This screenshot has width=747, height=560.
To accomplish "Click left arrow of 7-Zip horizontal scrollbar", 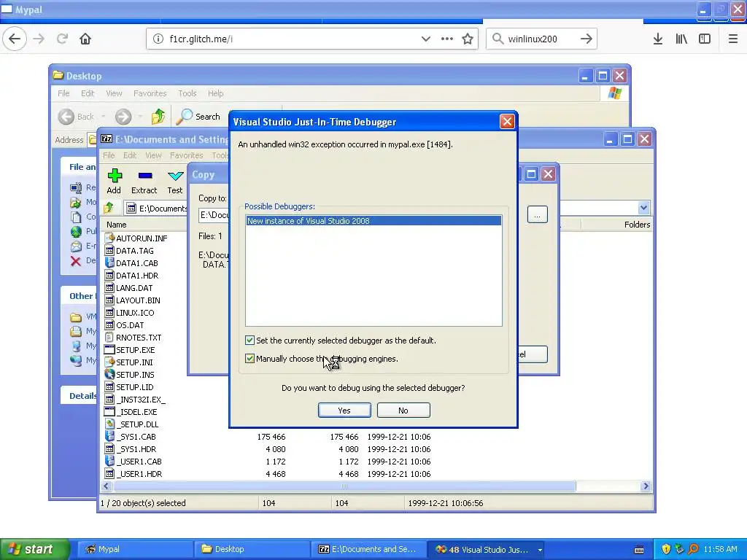I will 107,486.
